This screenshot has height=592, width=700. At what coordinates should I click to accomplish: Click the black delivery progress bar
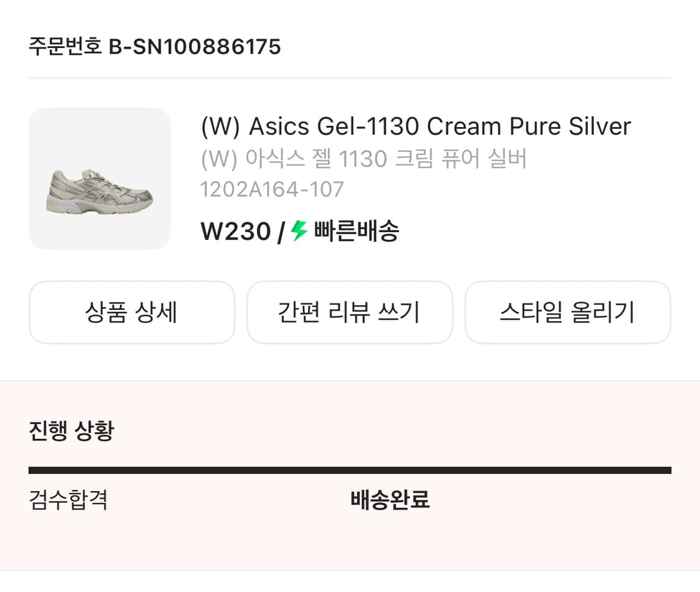coord(350,471)
